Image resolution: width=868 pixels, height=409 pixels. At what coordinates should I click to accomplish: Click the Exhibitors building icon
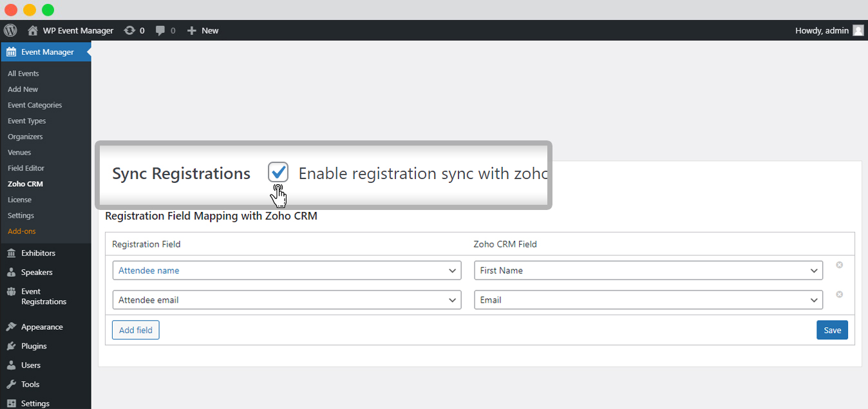(12, 253)
